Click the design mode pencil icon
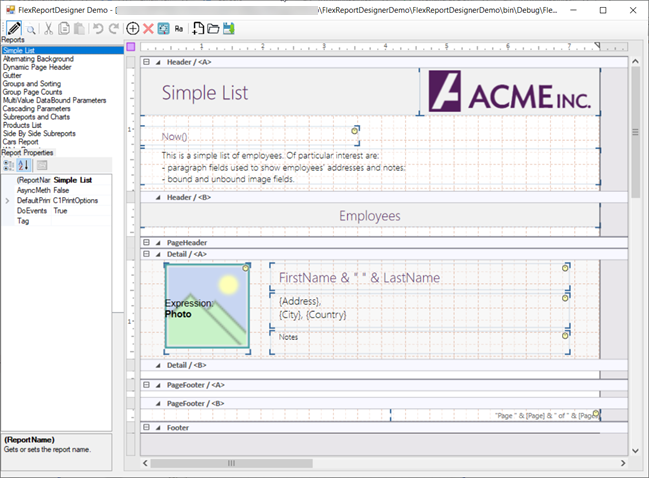Image resolution: width=649 pixels, height=478 pixels. pyautogui.click(x=13, y=28)
